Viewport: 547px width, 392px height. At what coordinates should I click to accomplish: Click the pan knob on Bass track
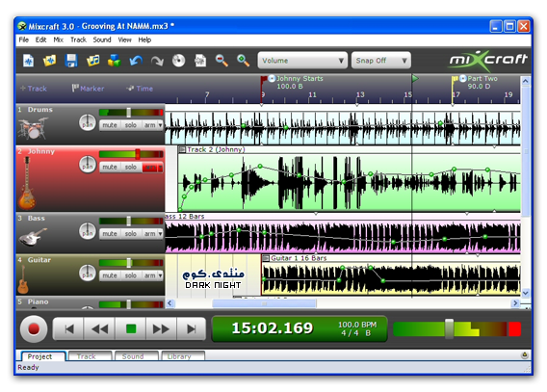(88, 231)
